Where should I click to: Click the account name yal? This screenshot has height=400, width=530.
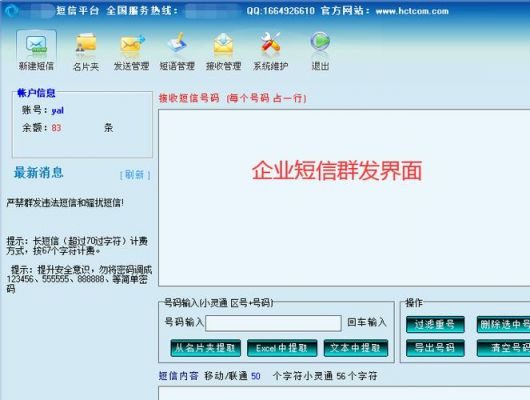(x=57, y=110)
